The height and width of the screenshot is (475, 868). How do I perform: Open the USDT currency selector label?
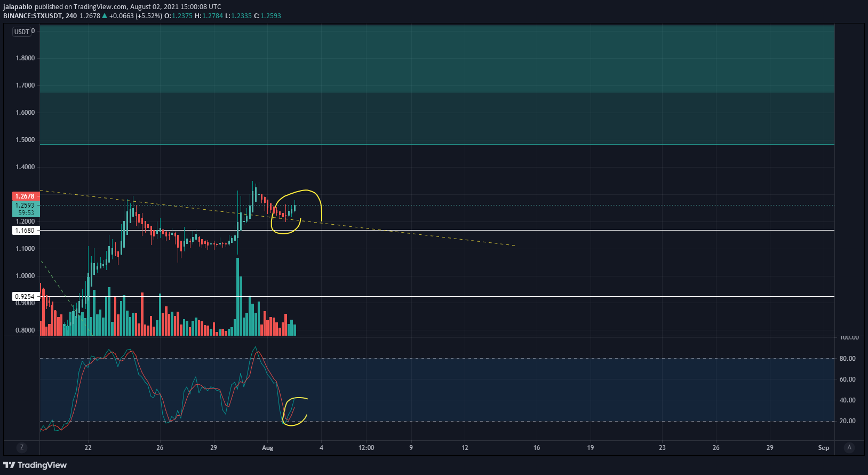coord(22,32)
